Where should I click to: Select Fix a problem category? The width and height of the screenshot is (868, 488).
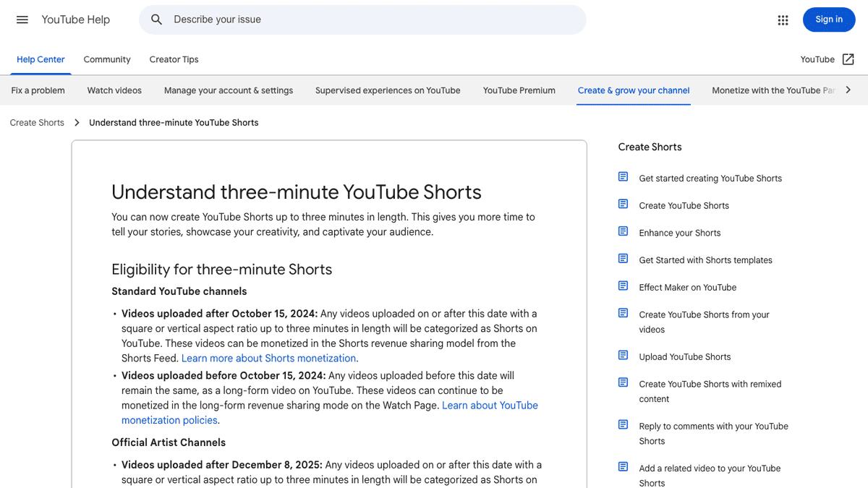(x=38, y=90)
